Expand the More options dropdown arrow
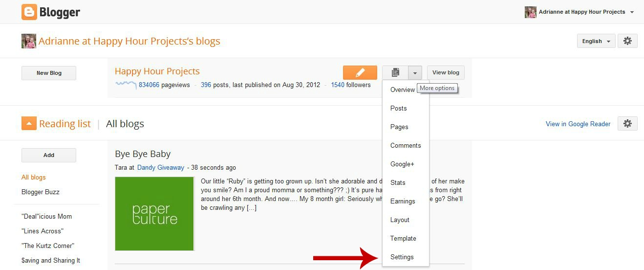 coord(415,72)
